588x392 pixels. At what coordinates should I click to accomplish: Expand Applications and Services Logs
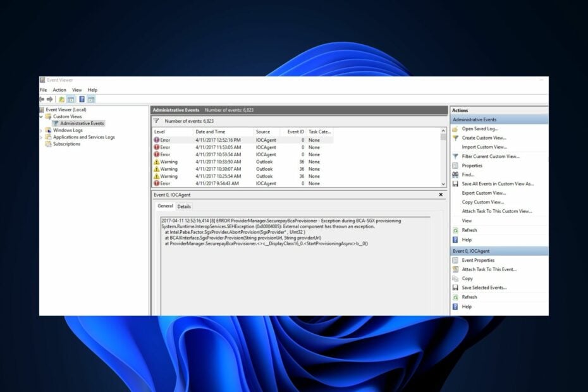point(40,137)
